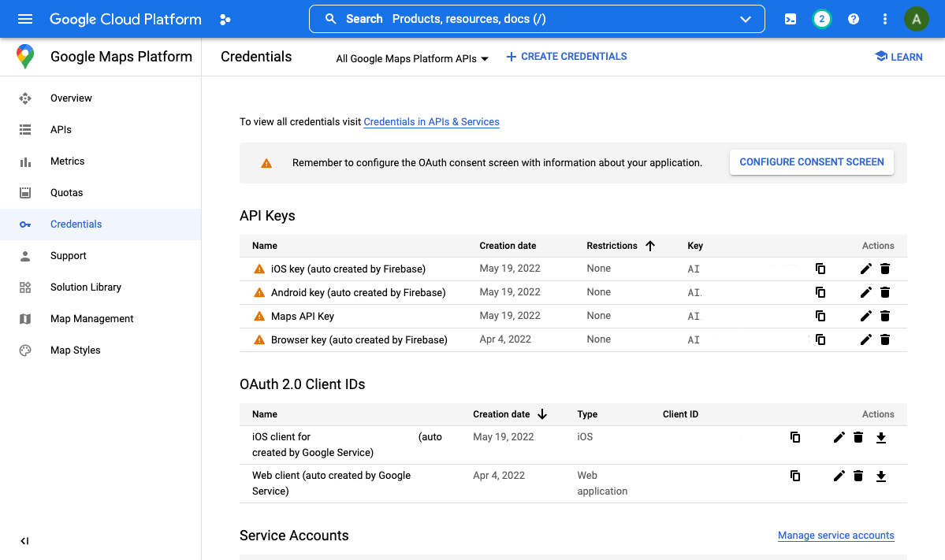
Task: Delete the Browser key (auto created by Firebase)
Action: (885, 339)
